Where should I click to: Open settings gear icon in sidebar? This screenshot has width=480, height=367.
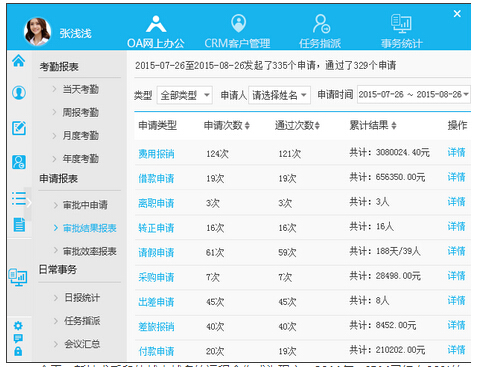pos(18,325)
